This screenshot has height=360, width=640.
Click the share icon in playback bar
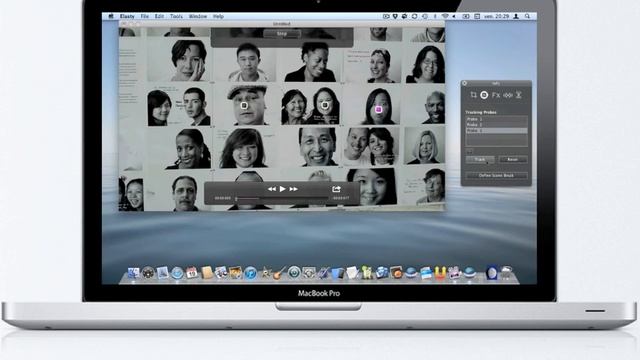point(336,189)
